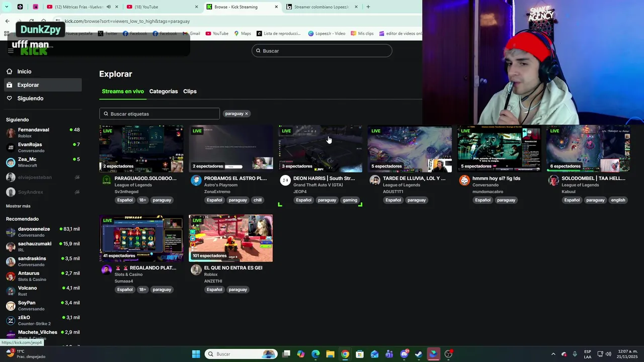Switch to the '(18) YouTube' browser tab
The width and height of the screenshot is (644, 362).
162,7
